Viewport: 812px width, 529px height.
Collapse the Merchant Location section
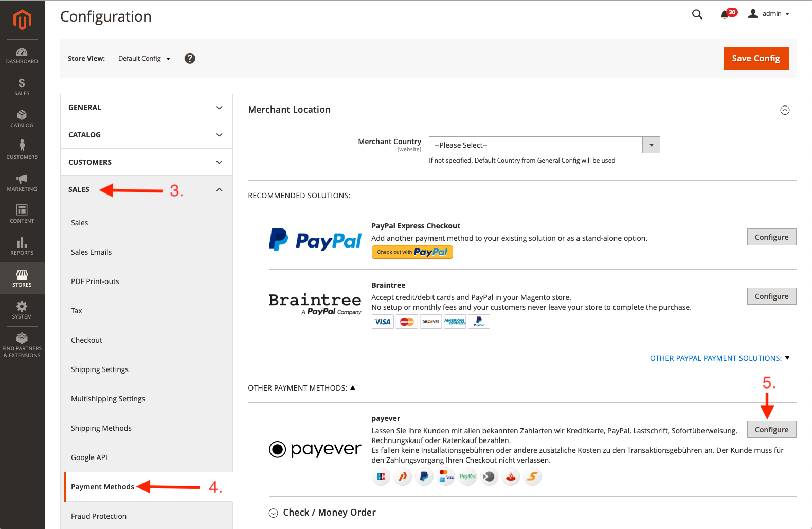785,110
